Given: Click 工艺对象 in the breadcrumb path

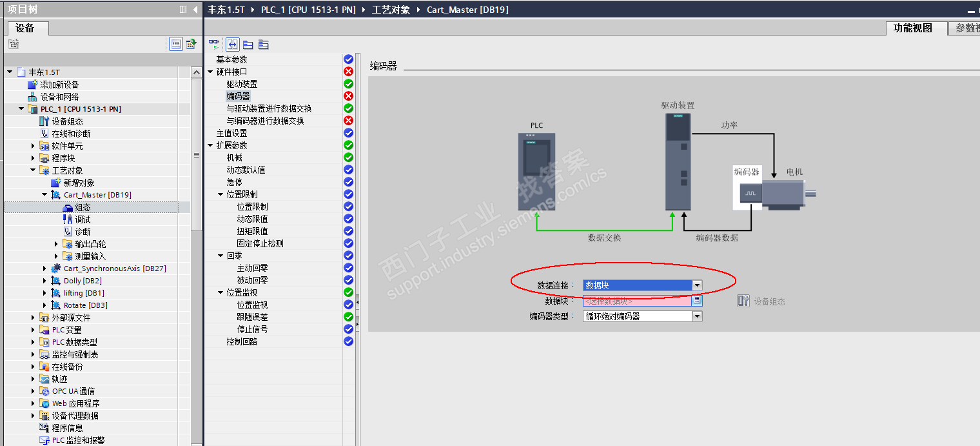Looking at the screenshot, I should coord(391,10).
